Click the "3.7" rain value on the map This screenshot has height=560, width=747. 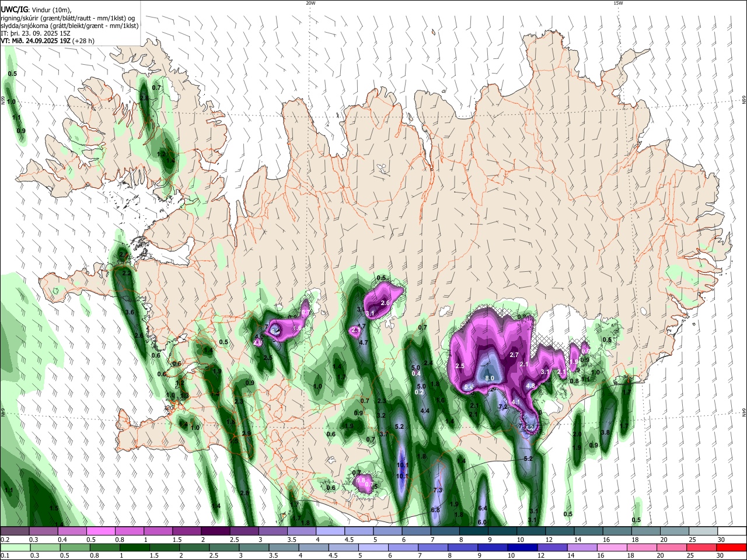[x=383, y=434]
